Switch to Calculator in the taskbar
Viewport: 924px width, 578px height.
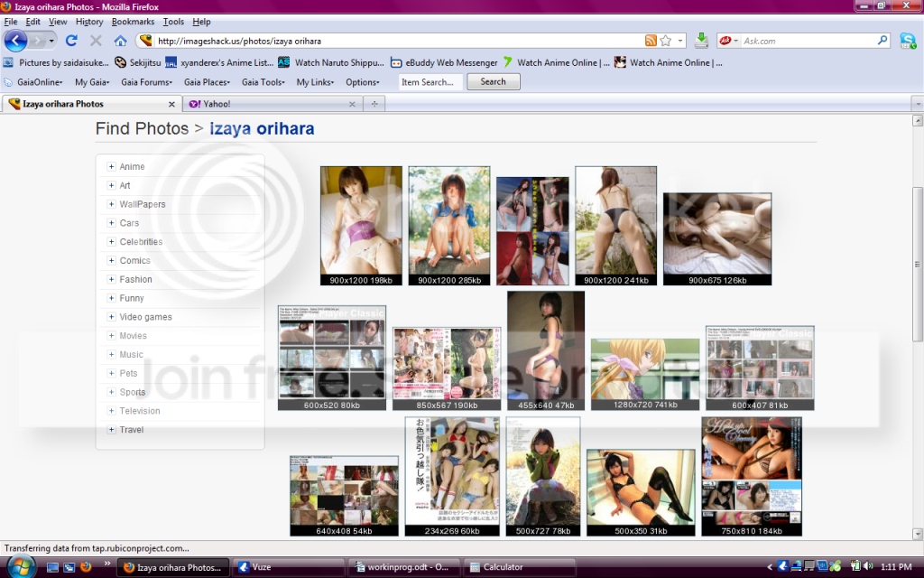520,567
